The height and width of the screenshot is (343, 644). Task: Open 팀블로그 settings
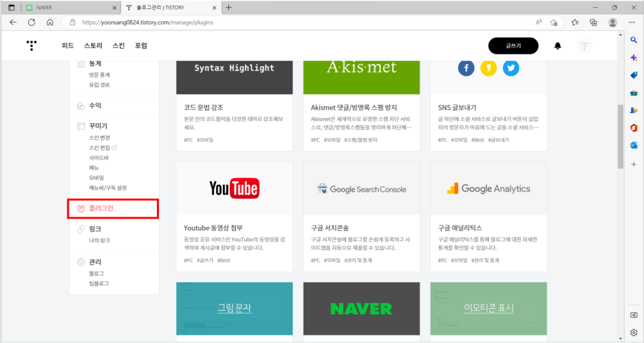click(x=99, y=283)
